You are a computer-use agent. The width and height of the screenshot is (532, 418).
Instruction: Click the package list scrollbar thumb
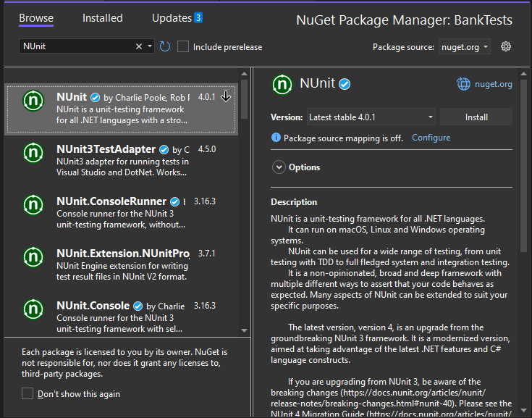point(245,99)
